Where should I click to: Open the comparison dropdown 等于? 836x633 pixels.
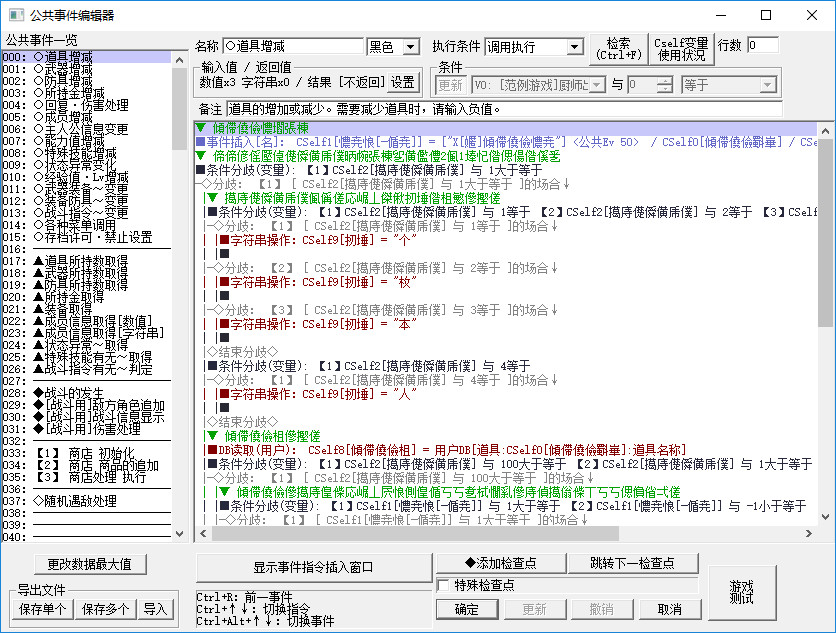click(767, 85)
